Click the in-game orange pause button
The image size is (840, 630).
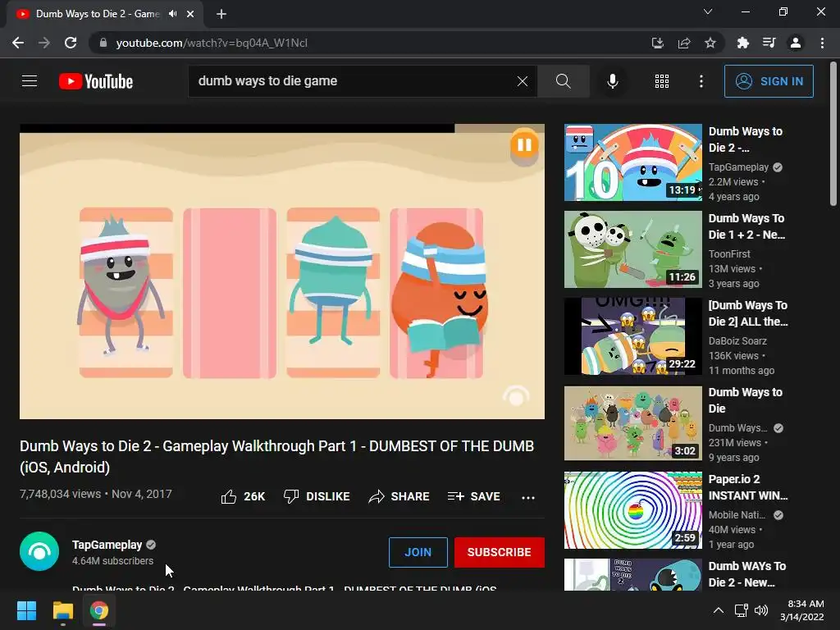(524, 144)
